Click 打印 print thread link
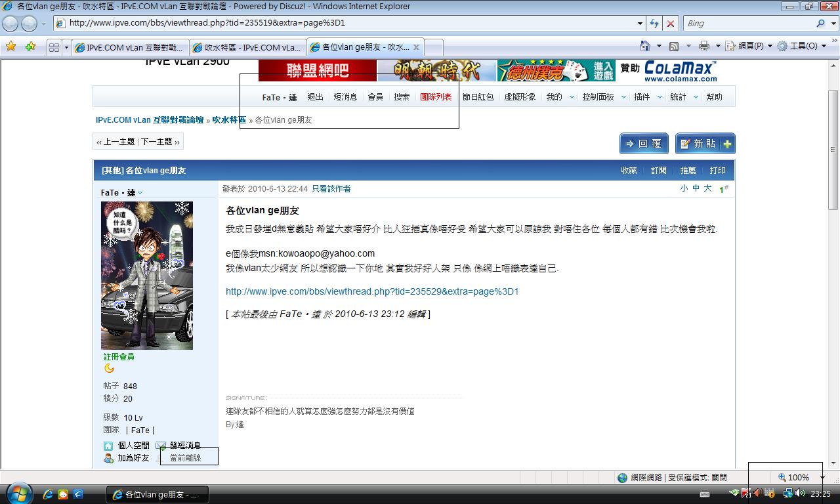Screen dimensions: 840x504 click(x=717, y=171)
